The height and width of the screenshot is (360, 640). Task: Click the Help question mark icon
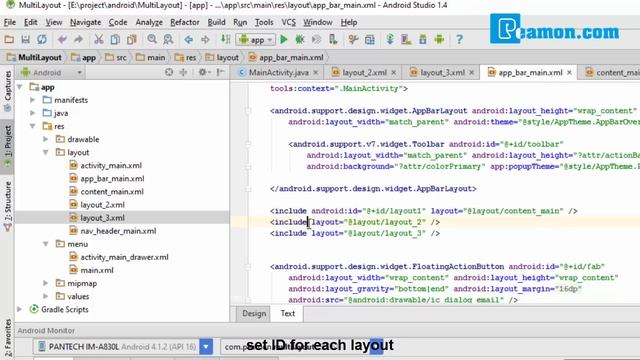pyautogui.click(x=459, y=40)
